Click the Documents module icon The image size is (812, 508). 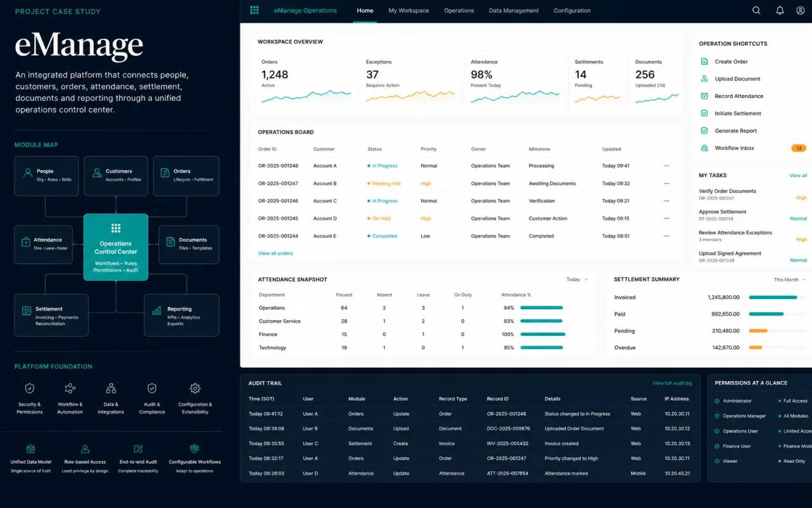(171, 242)
